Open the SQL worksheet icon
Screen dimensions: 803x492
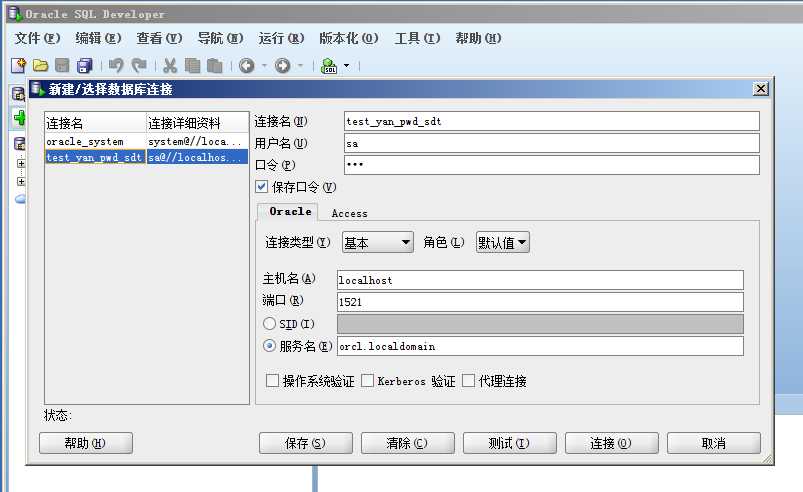click(329, 66)
